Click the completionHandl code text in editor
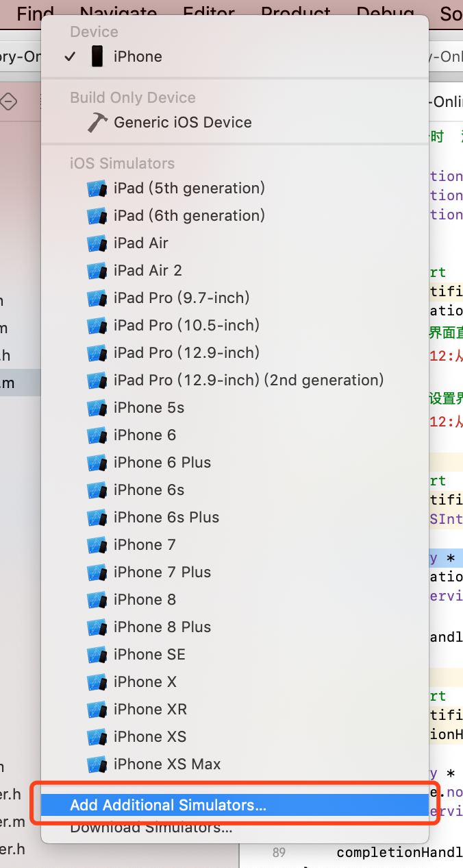The height and width of the screenshot is (868, 463). [x=399, y=852]
